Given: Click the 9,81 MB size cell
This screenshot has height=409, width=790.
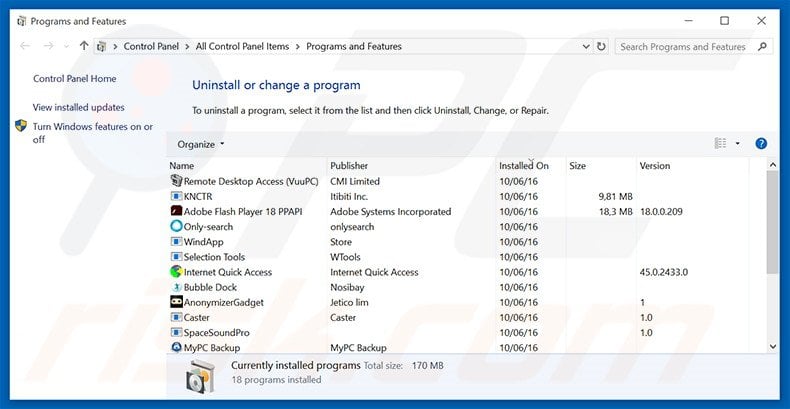Looking at the screenshot, I should coord(615,196).
